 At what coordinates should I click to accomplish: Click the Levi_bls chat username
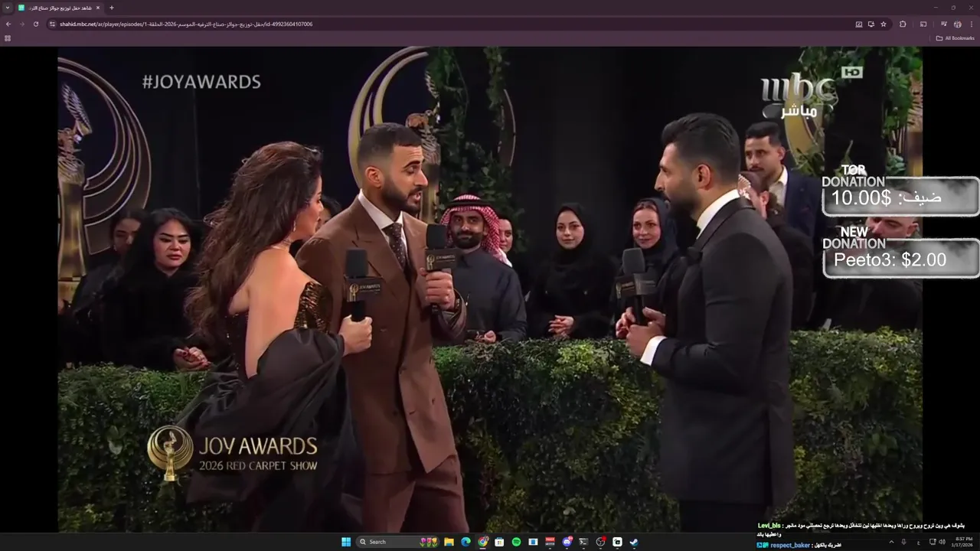[x=769, y=526]
